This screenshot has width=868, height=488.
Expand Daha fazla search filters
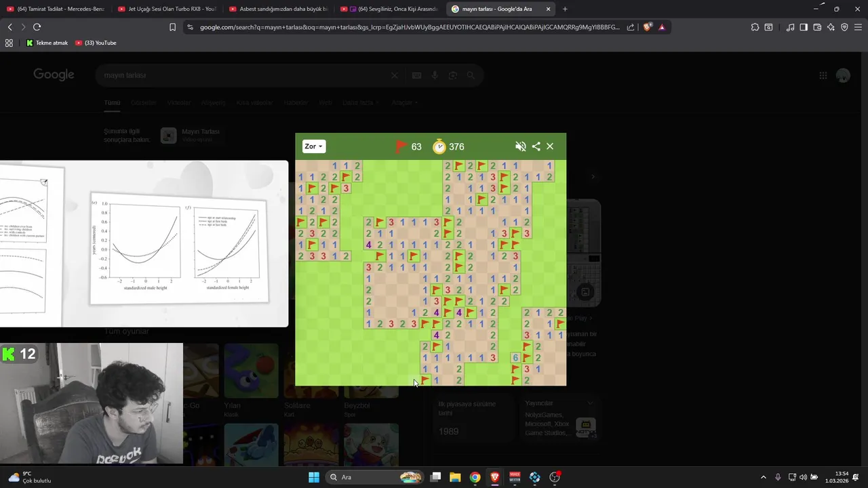click(x=361, y=102)
